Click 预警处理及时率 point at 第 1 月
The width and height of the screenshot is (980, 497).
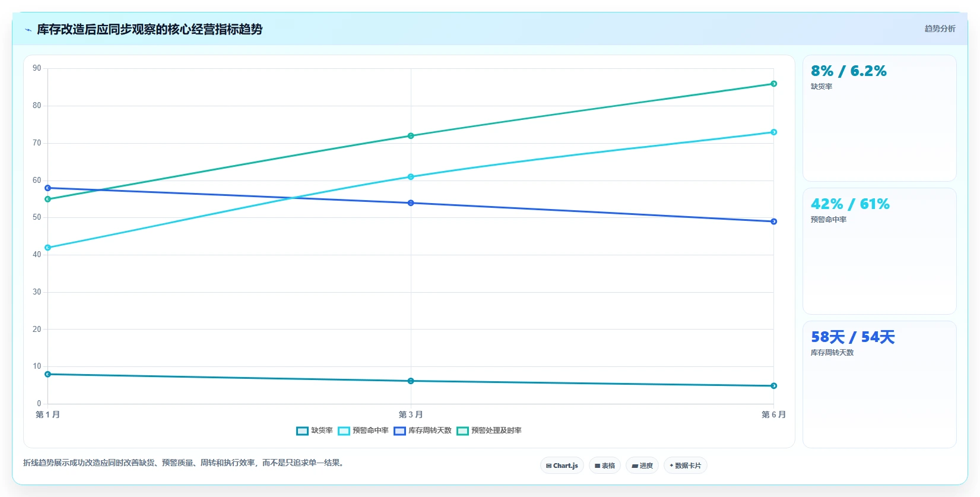tap(48, 199)
